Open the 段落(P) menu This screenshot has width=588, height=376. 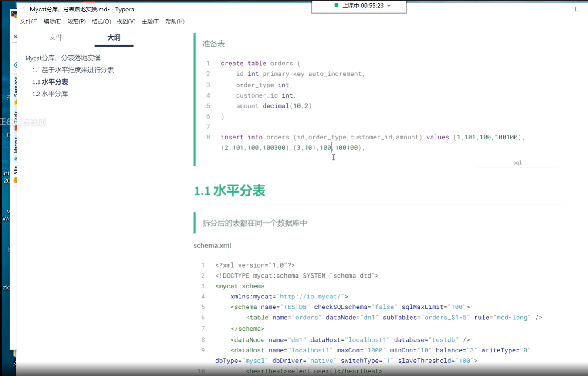click(77, 21)
